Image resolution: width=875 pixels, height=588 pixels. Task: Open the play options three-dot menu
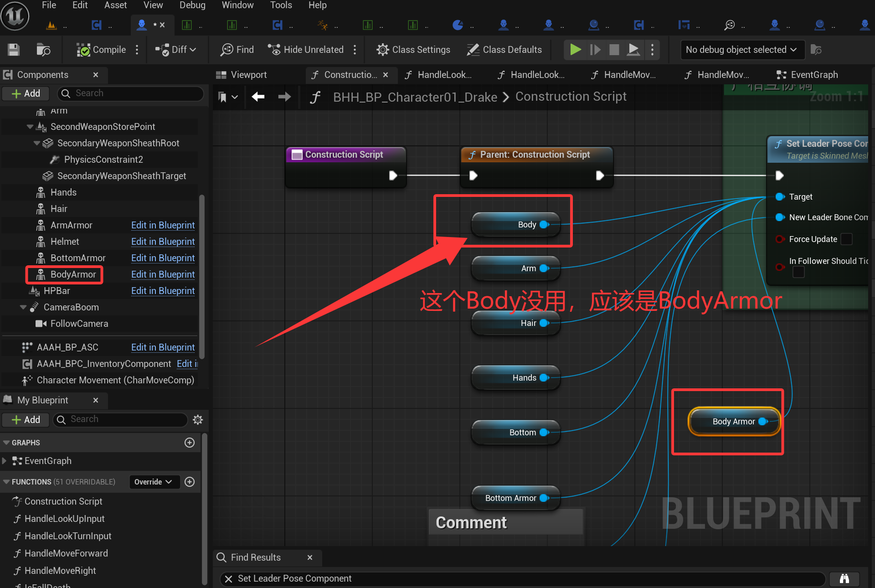coord(653,49)
